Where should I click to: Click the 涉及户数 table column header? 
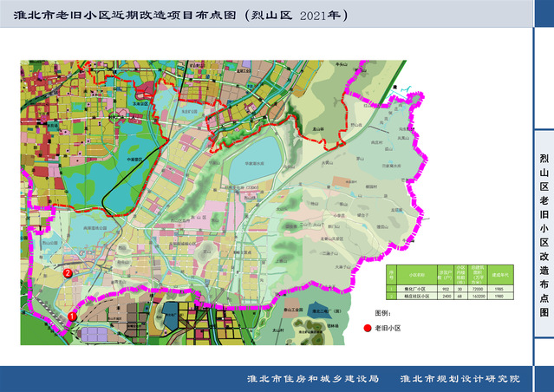(x=446, y=274)
